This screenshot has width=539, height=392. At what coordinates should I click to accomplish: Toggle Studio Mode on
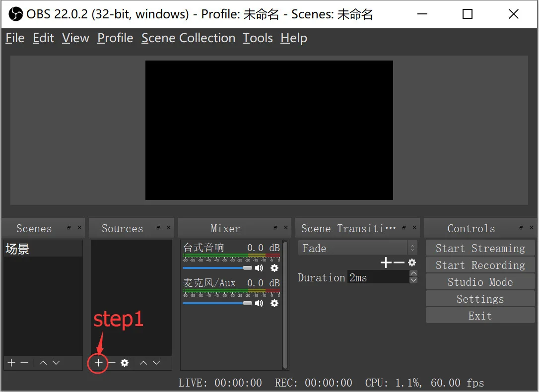click(x=480, y=282)
